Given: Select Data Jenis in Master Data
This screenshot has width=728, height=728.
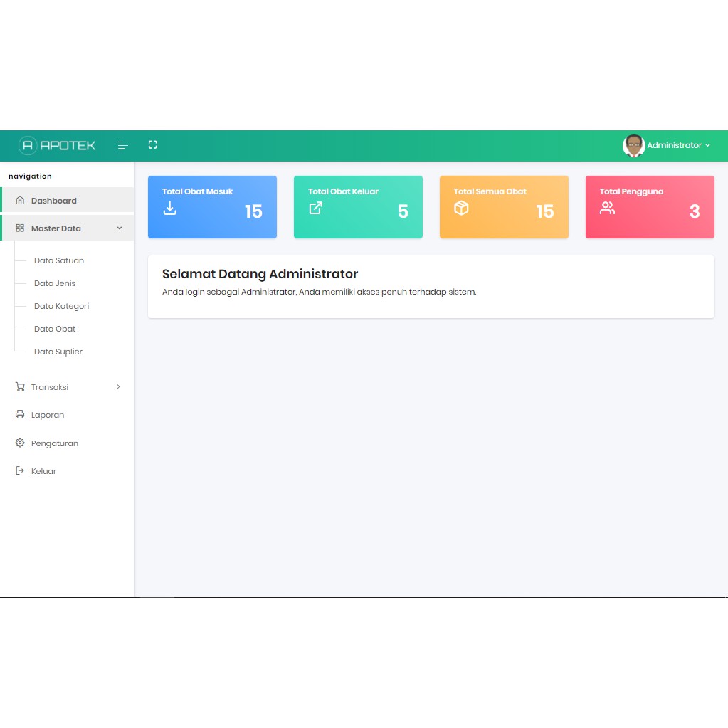Looking at the screenshot, I should 55,283.
